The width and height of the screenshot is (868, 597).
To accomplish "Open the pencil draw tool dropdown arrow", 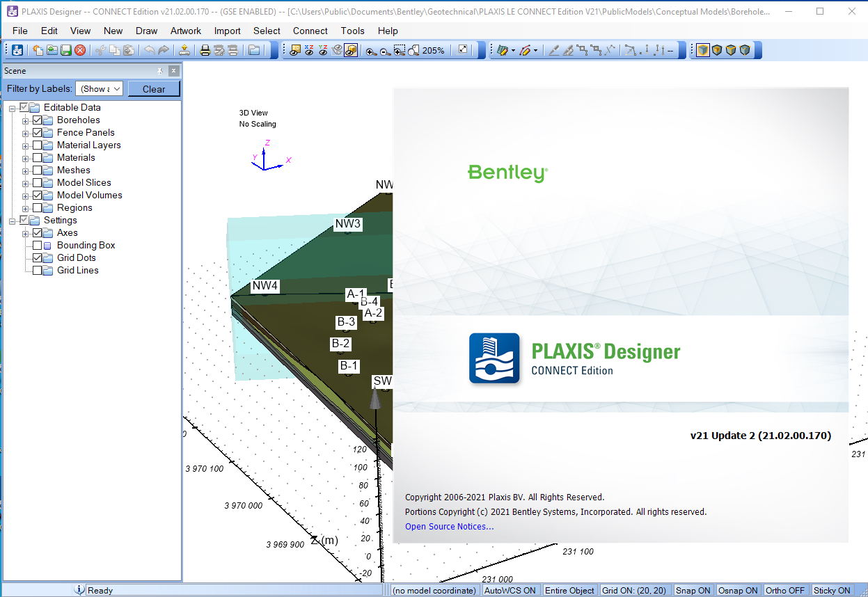I will (x=536, y=50).
